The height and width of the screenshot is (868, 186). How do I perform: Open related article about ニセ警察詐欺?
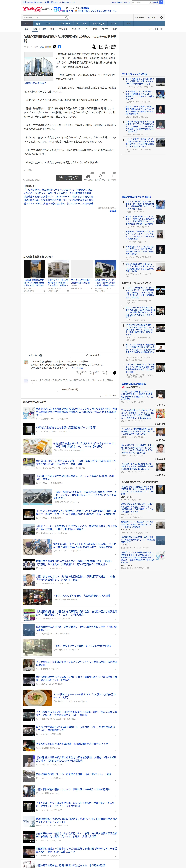58,190
